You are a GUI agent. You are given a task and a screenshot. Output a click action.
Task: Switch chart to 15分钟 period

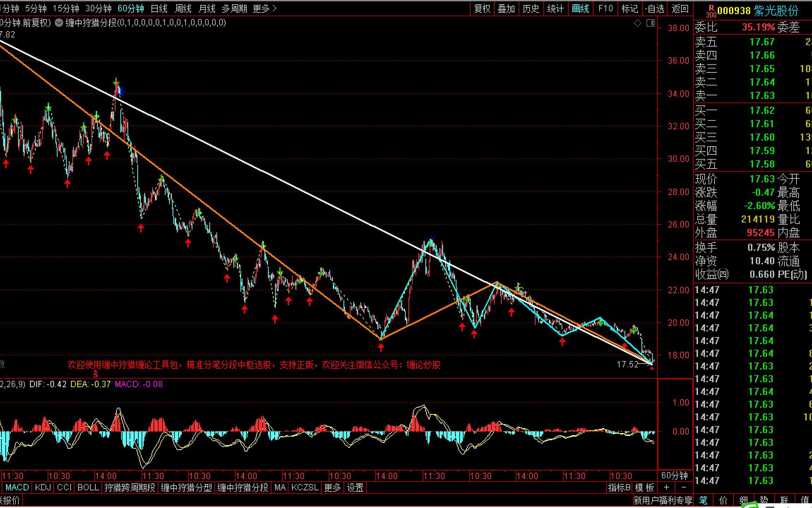[x=66, y=8]
